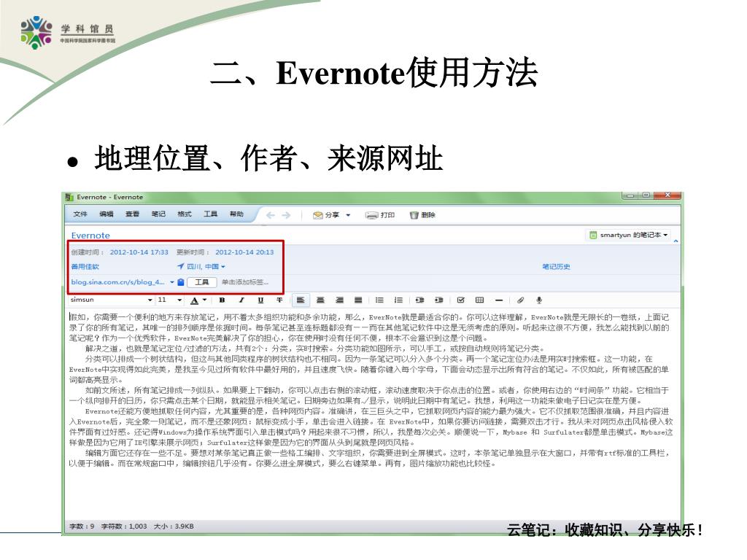The image size is (747, 560).
Task: Click the 字符数: 1,003 status bar entry
Action: (x=124, y=526)
